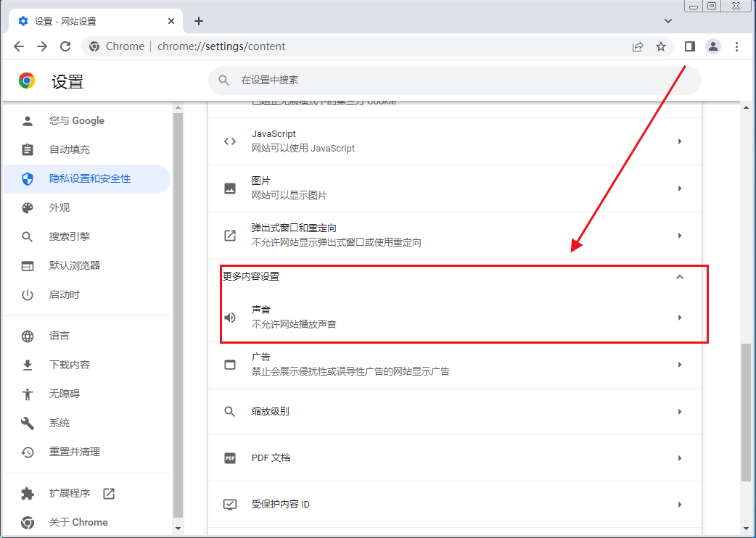Viewport: 756px width, 538px height.
Task: Open 声音 site settings arrow
Action: (x=680, y=318)
